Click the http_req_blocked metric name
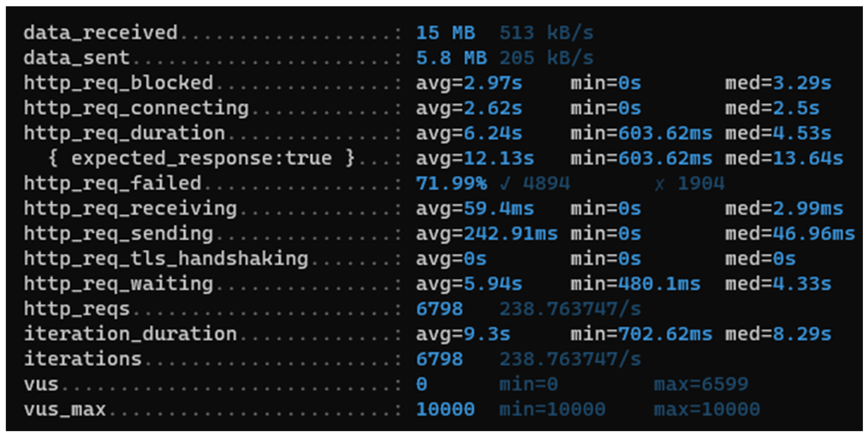Image resolution: width=868 pixels, height=437 pixels. 118,83
